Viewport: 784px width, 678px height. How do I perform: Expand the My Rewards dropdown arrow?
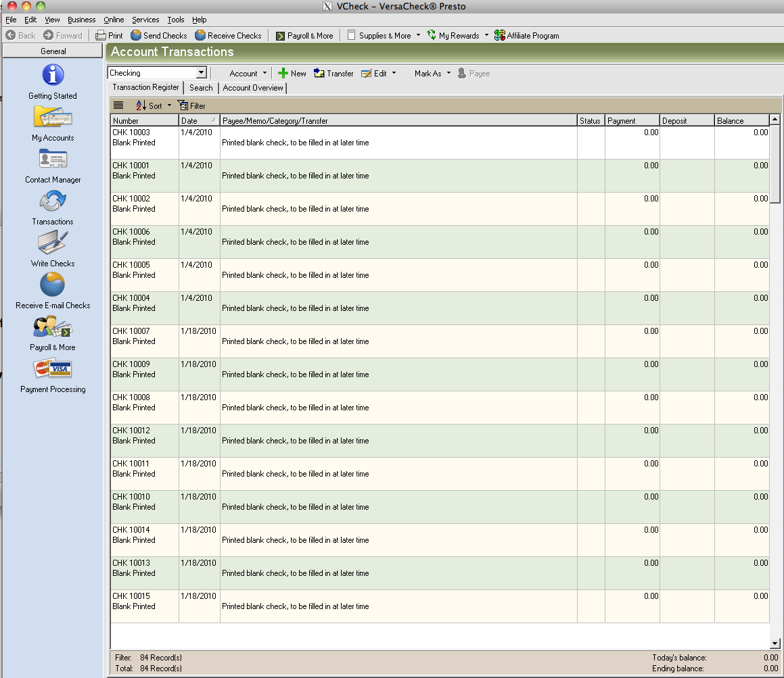pos(486,35)
